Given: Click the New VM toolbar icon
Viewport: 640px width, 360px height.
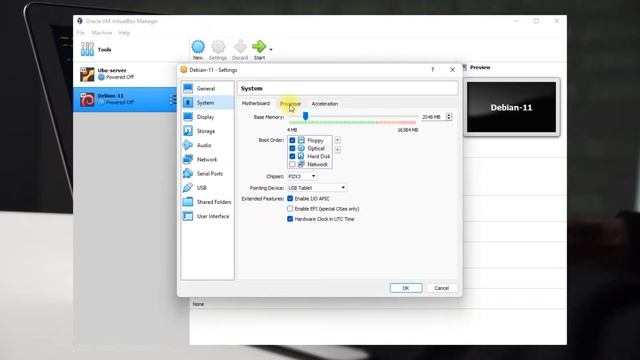Looking at the screenshot, I should tap(198, 47).
